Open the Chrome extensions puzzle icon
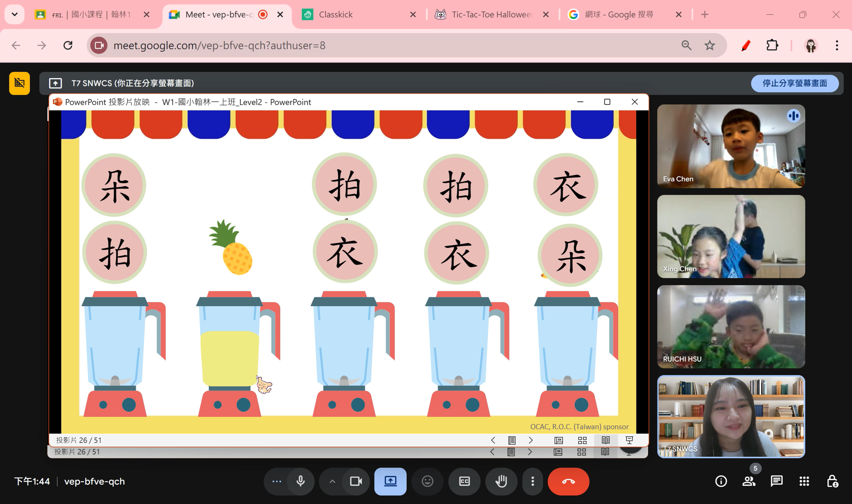852x504 pixels. pyautogui.click(x=772, y=45)
